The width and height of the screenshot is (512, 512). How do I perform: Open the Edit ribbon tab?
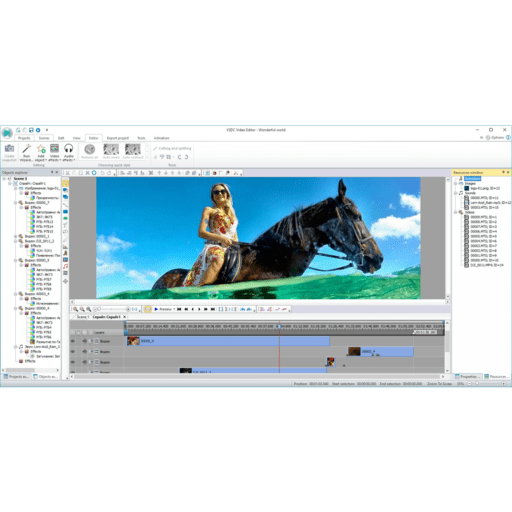tap(61, 138)
